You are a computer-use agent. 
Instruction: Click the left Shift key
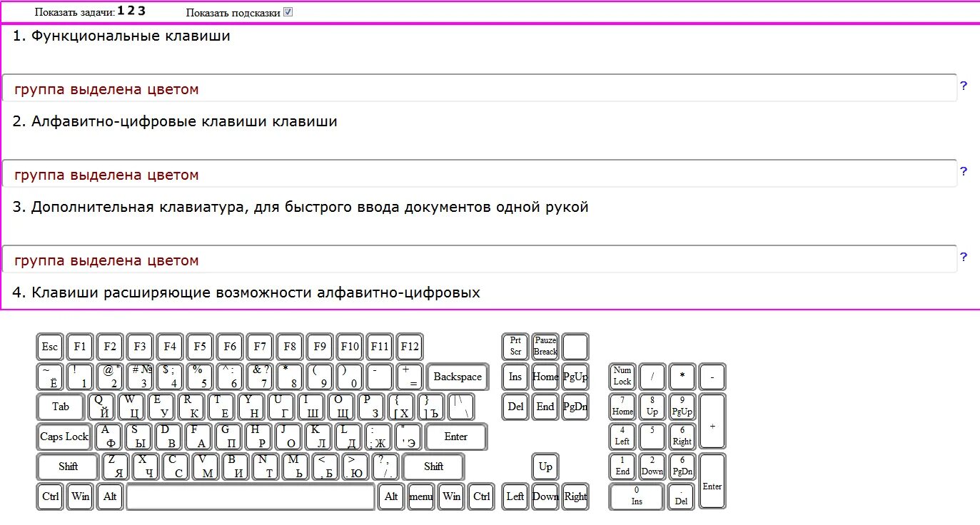click(x=66, y=467)
